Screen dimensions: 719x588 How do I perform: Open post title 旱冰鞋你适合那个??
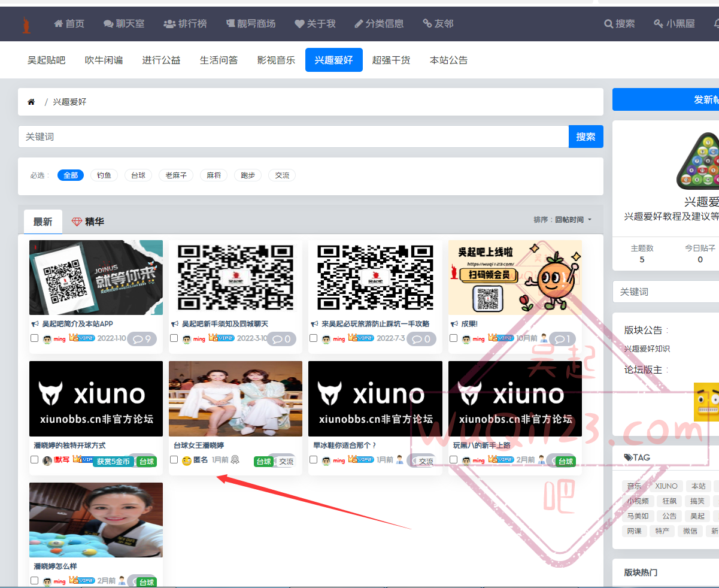pyautogui.click(x=345, y=445)
